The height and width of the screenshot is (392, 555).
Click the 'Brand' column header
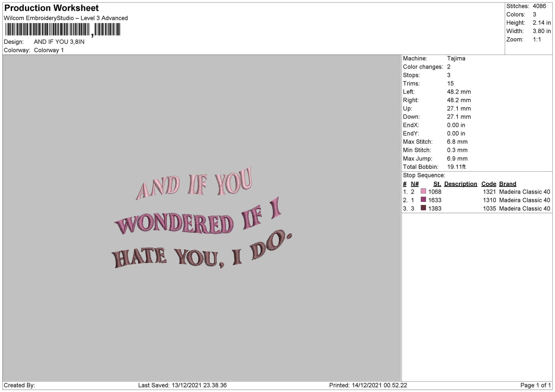click(507, 184)
